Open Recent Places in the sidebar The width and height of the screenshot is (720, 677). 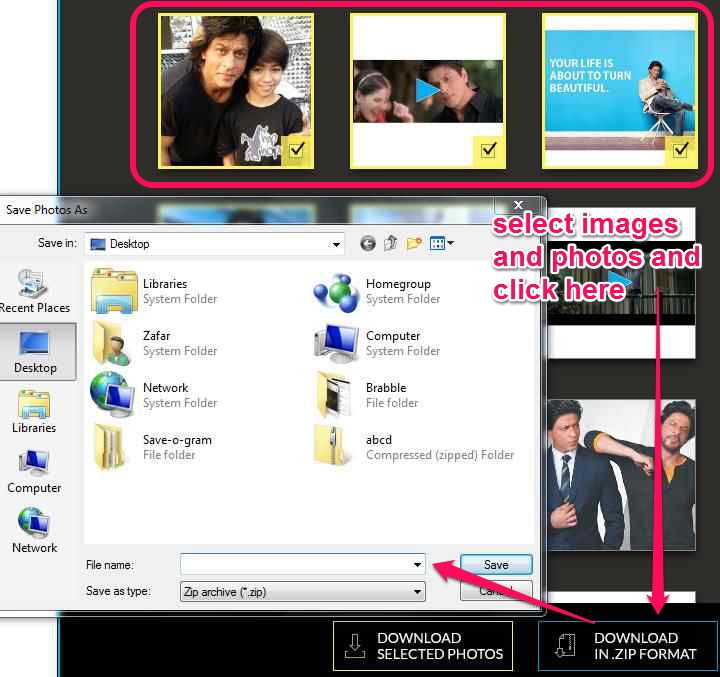(34, 292)
